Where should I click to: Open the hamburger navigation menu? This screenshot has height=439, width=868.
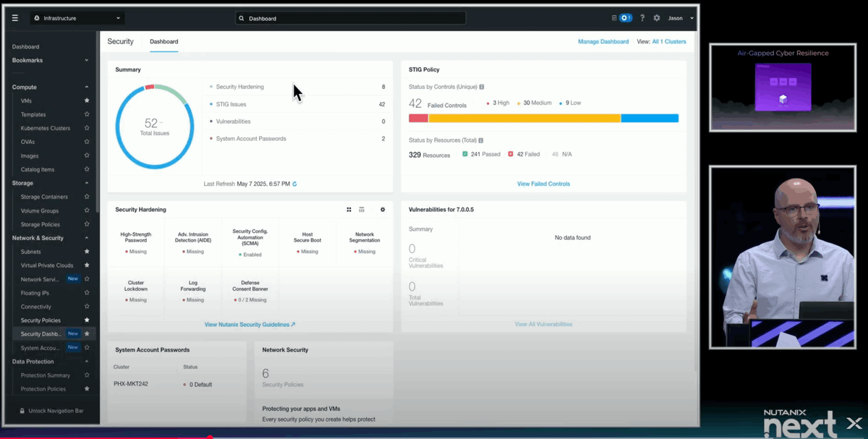point(14,18)
